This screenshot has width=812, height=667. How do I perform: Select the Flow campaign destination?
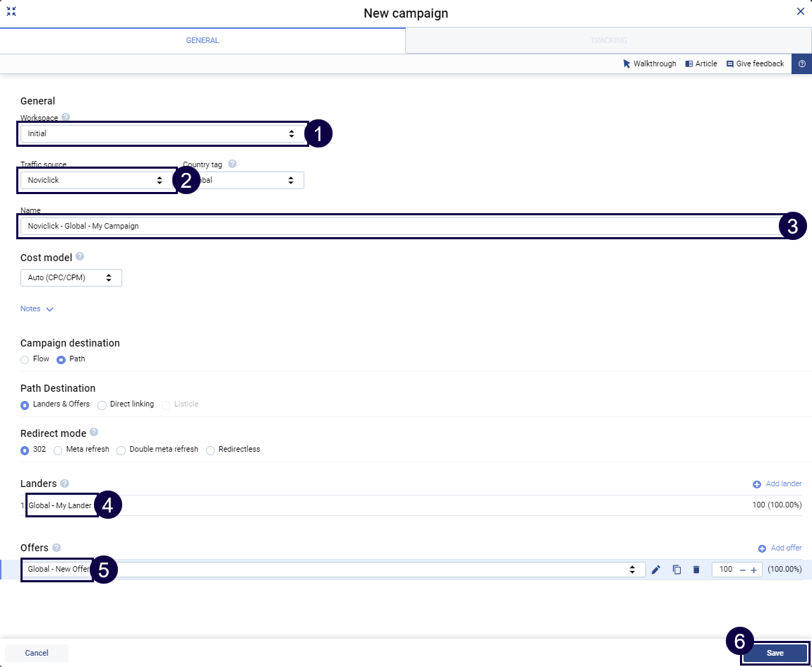click(x=25, y=359)
